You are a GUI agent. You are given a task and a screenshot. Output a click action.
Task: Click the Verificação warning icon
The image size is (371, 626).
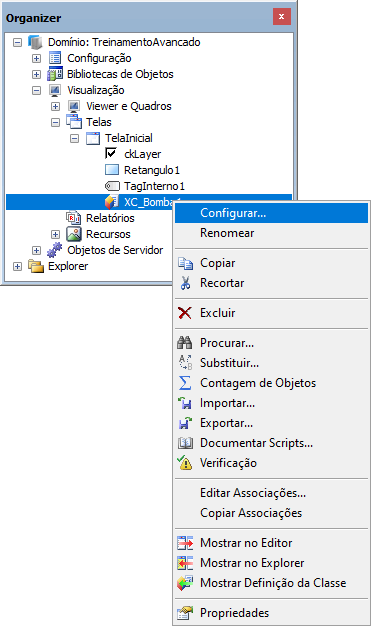185,463
